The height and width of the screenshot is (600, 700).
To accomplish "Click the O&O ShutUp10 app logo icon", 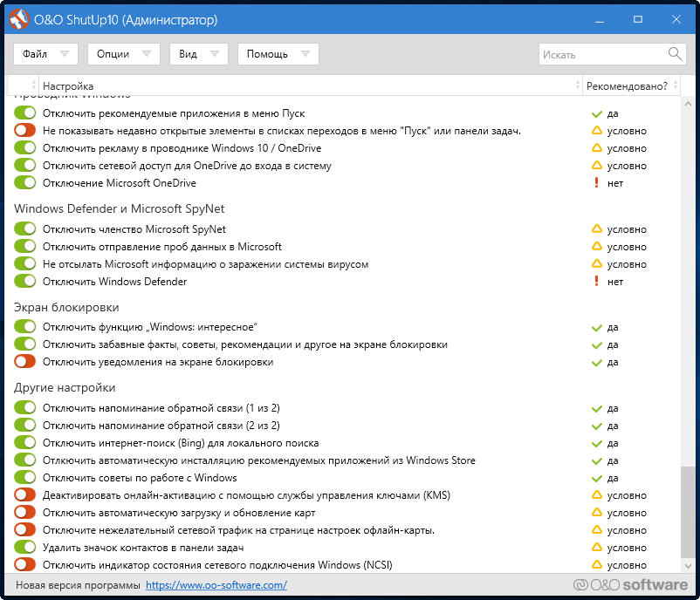I will pos(18,20).
